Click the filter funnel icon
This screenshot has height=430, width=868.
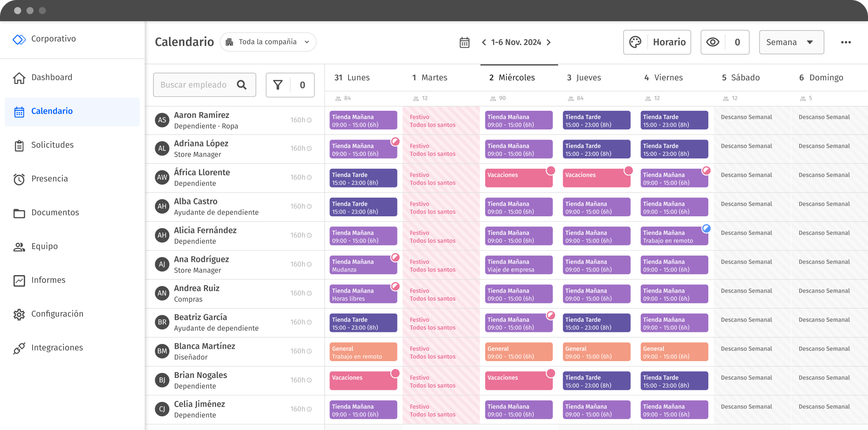[278, 85]
